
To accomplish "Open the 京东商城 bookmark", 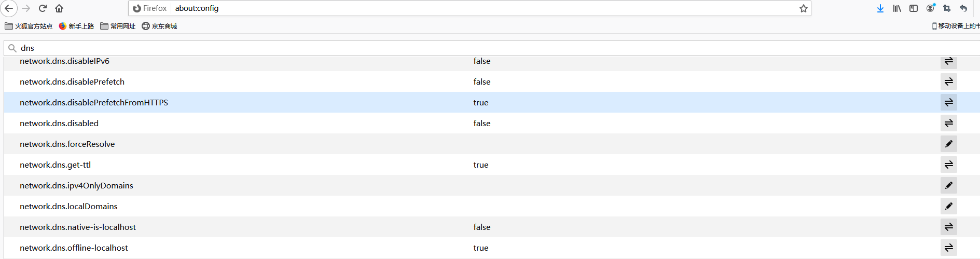I will 160,26.
